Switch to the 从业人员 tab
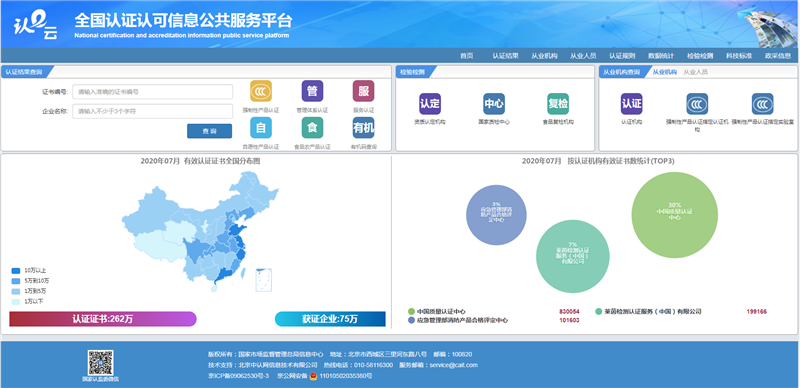Screen dimensions: 800x388 coord(695,72)
